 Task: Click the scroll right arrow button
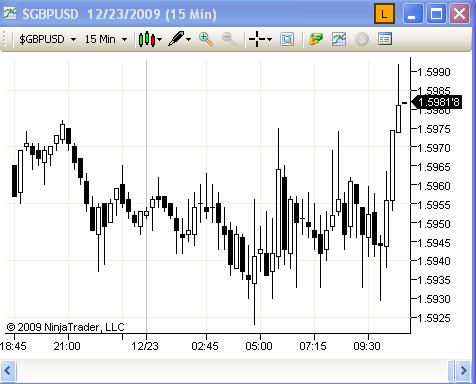(464, 371)
